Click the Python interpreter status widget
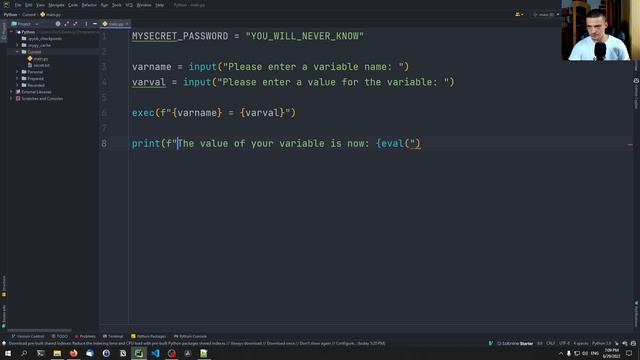 click(x=602, y=344)
